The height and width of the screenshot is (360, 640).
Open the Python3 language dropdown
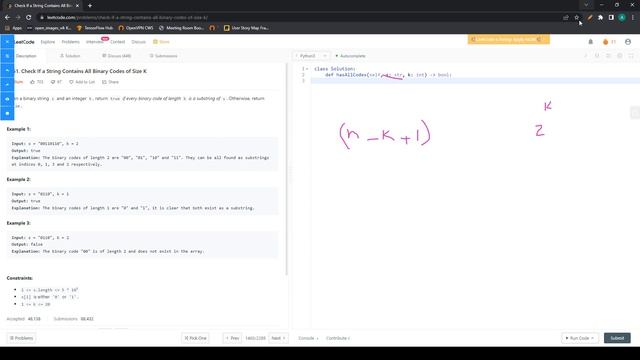click(311, 56)
